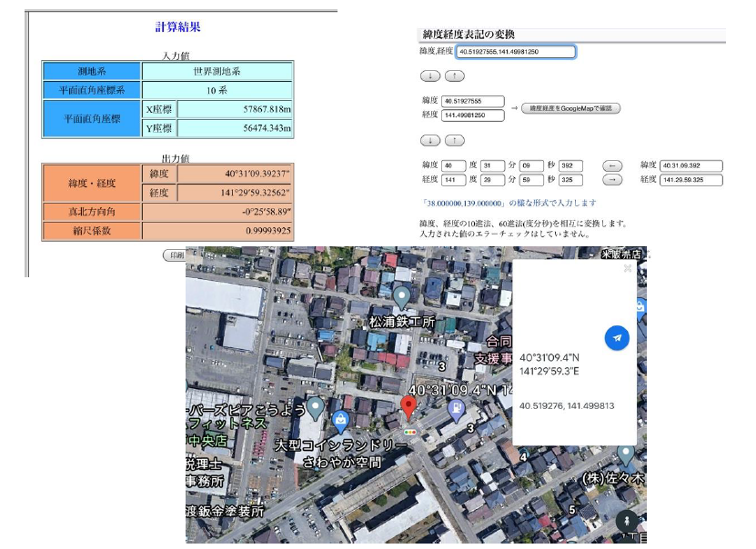Click Y座標 value 56474.343m
This screenshot has width=756, height=549.
pyautogui.click(x=235, y=128)
